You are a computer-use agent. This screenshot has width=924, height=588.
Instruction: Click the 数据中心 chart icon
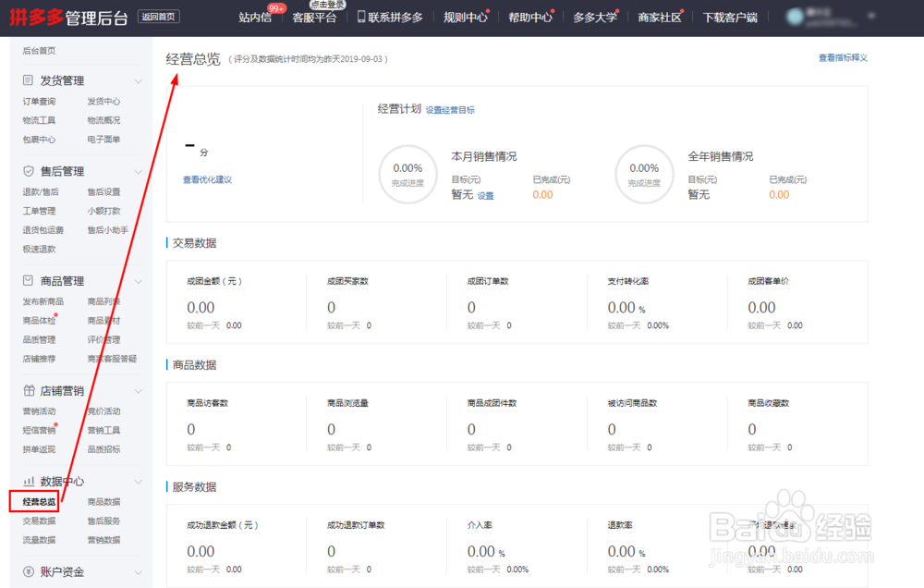[29, 482]
